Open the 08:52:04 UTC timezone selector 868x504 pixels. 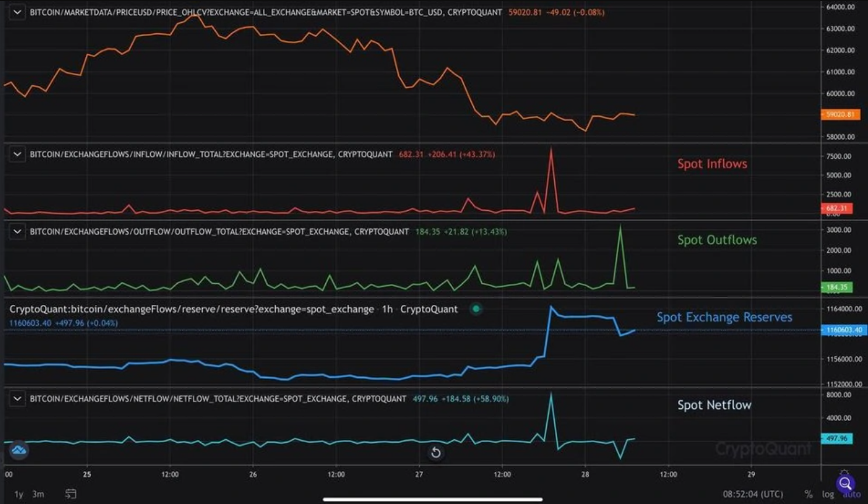click(x=753, y=494)
